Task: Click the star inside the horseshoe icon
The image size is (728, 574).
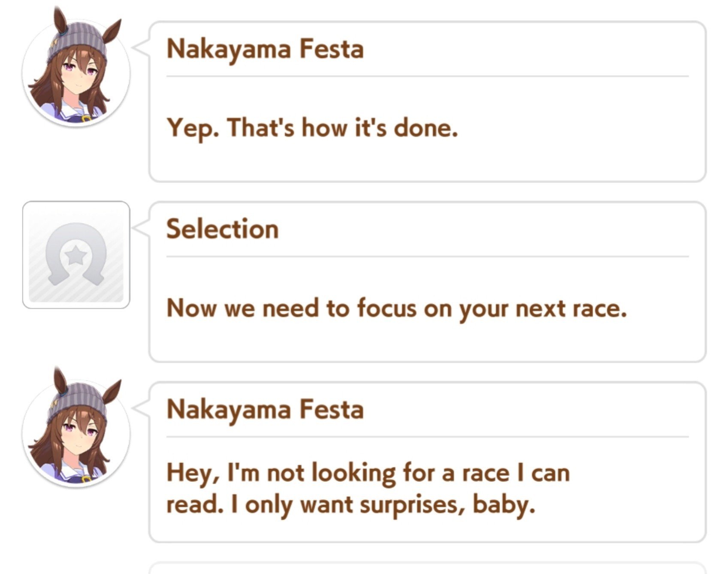Action: [76, 255]
